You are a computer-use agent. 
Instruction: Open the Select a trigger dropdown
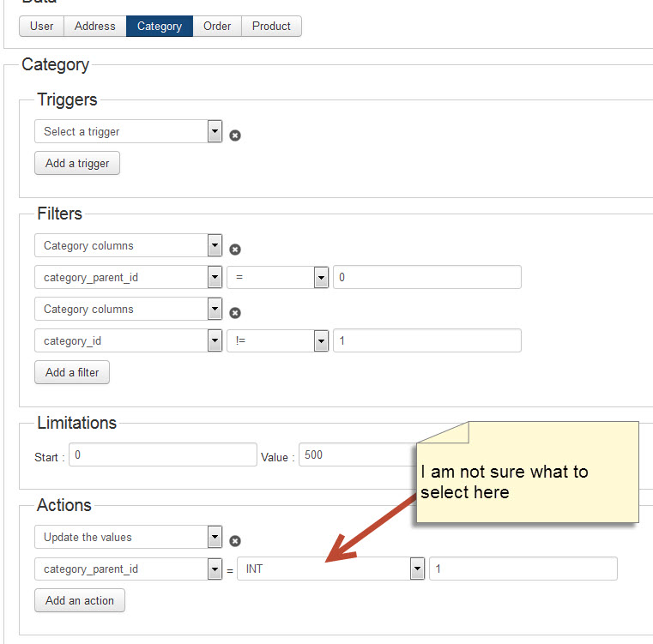click(129, 131)
